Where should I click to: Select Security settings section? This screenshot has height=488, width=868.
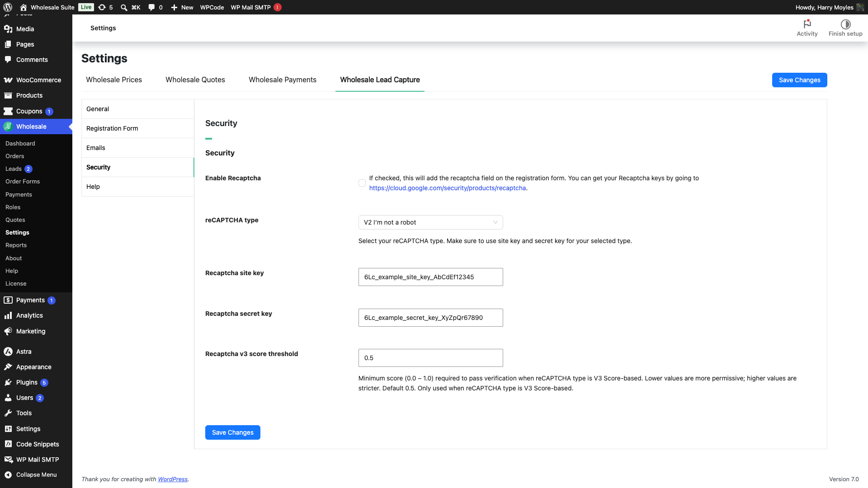click(x=138, y=167)
